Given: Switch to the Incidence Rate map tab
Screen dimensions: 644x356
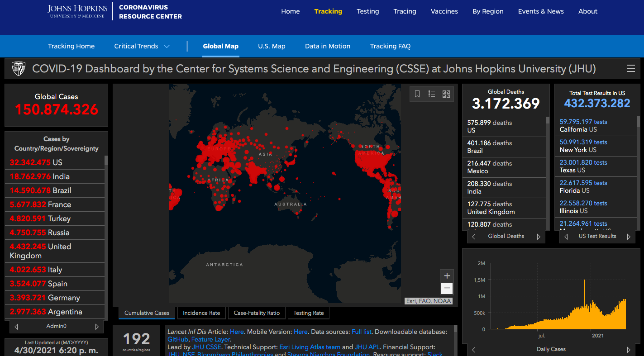Looking at the screenshot, I should tap(201, 313).
